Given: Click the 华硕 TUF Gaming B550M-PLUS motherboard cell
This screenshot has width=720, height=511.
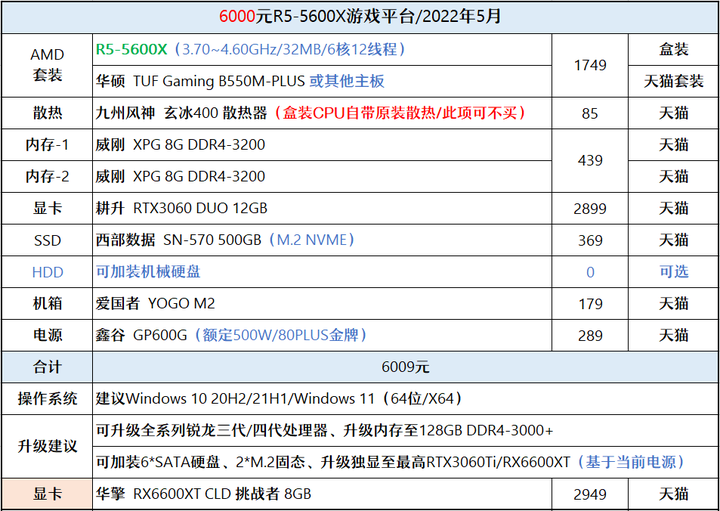Looking at the screenshot, I should click(x=322, y=81).
